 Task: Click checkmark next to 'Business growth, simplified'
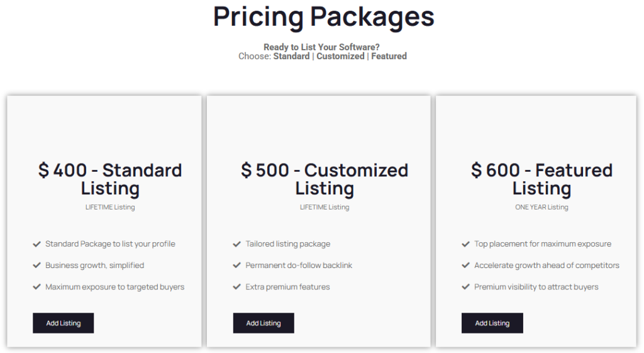(x=36, y=266)
